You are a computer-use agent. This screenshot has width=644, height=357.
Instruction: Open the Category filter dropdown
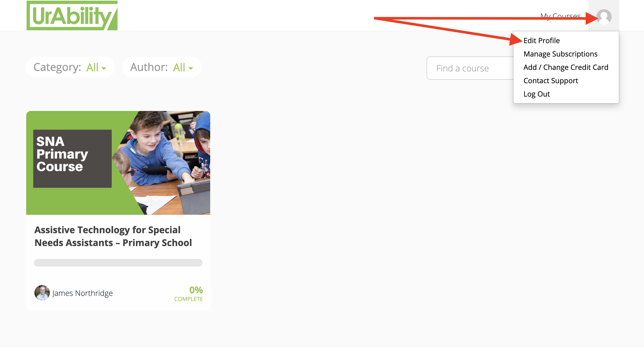70,67
